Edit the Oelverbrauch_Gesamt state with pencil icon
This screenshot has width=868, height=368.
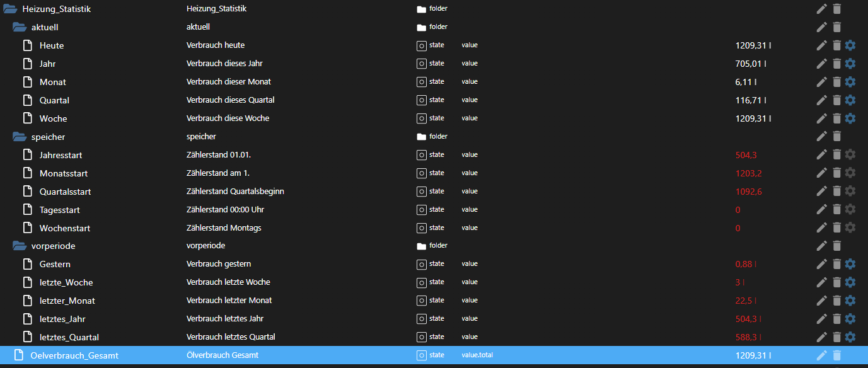(821, 355)
